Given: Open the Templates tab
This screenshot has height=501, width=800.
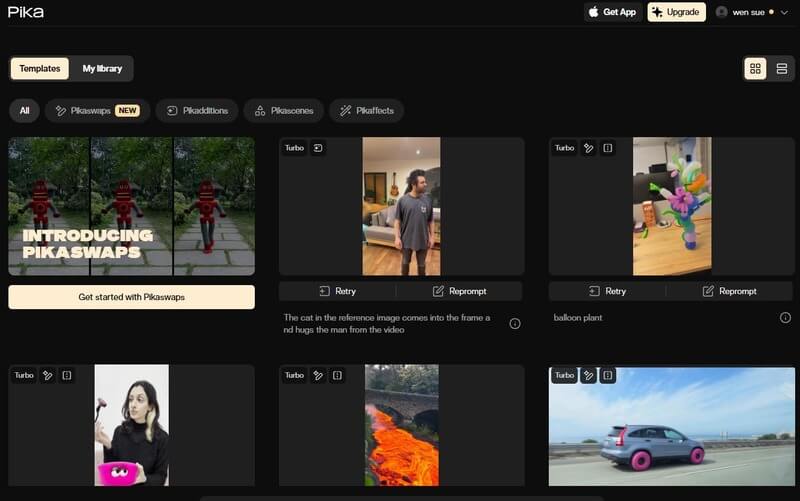Looking at the screenshot, I should point(40,68).
